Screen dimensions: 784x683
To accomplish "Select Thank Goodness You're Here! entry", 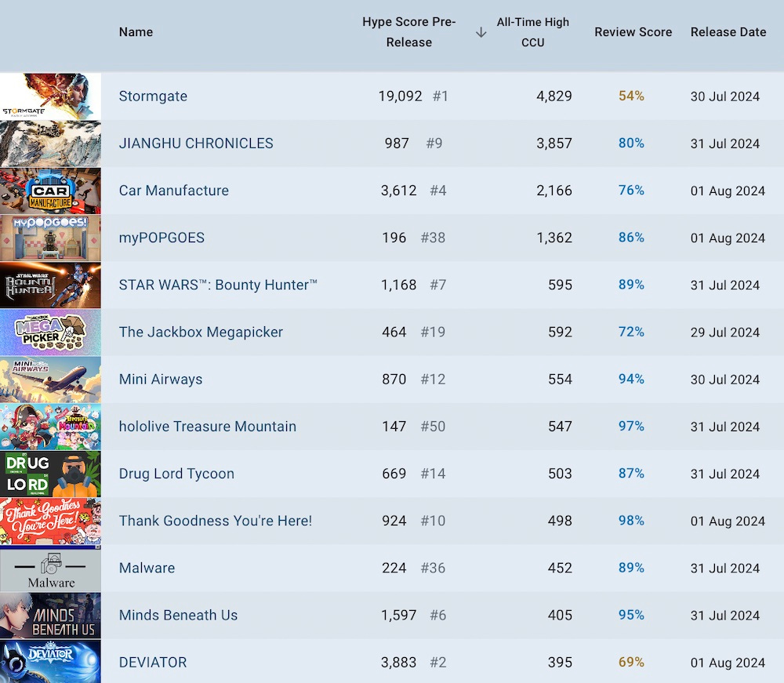I will [215, 521].
